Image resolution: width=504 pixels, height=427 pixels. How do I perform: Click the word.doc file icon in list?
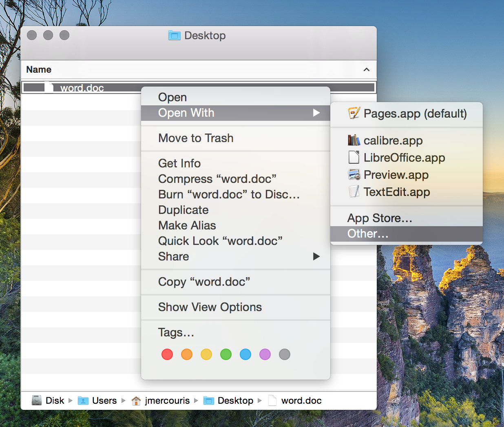[x=49, y=87]
